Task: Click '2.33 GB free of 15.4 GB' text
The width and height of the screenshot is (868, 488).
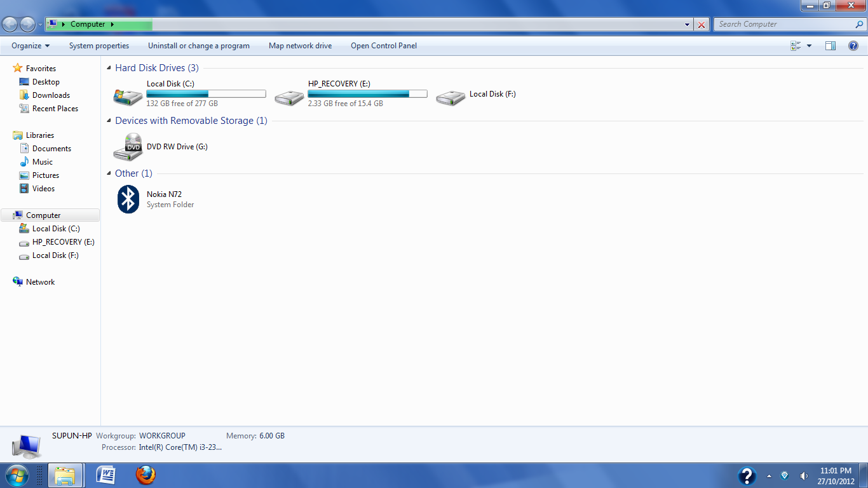Action: [x=345, y=104]
